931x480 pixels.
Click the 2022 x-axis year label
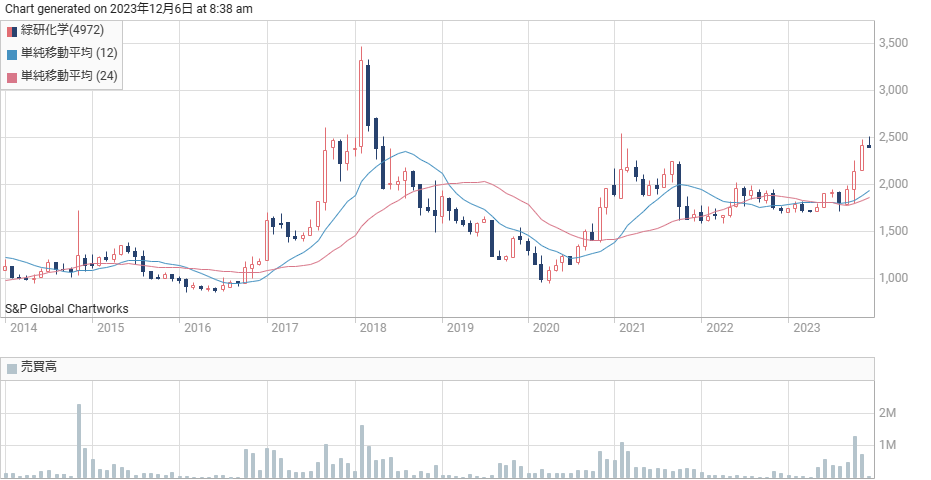720,328
